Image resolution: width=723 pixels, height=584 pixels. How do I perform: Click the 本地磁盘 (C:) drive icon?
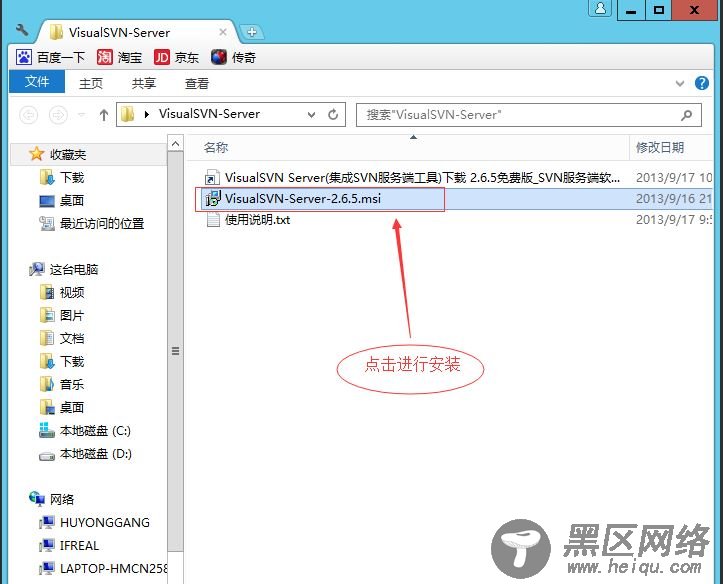pos(47,430)
